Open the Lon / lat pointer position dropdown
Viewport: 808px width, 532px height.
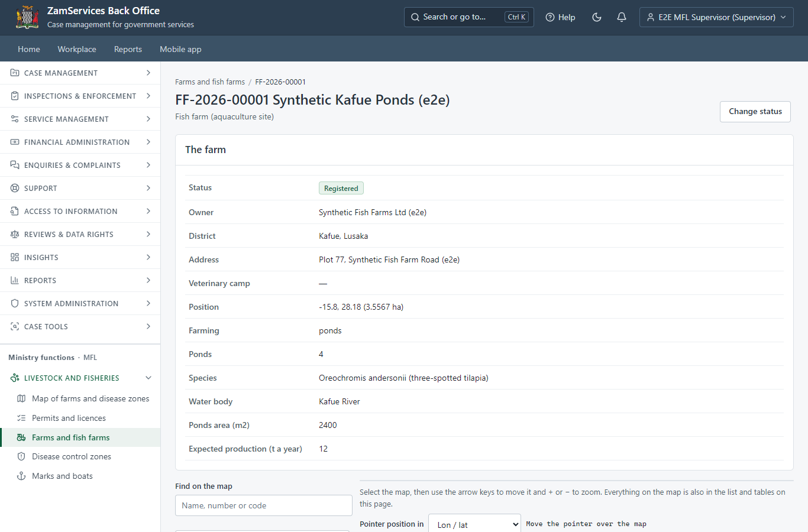point(474,524)
